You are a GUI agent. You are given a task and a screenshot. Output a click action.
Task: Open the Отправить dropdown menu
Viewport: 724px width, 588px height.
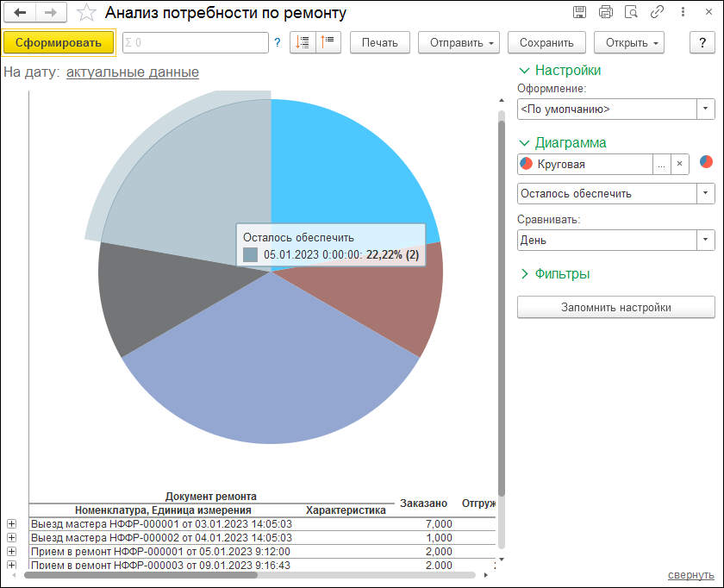(x=459, y=42)
